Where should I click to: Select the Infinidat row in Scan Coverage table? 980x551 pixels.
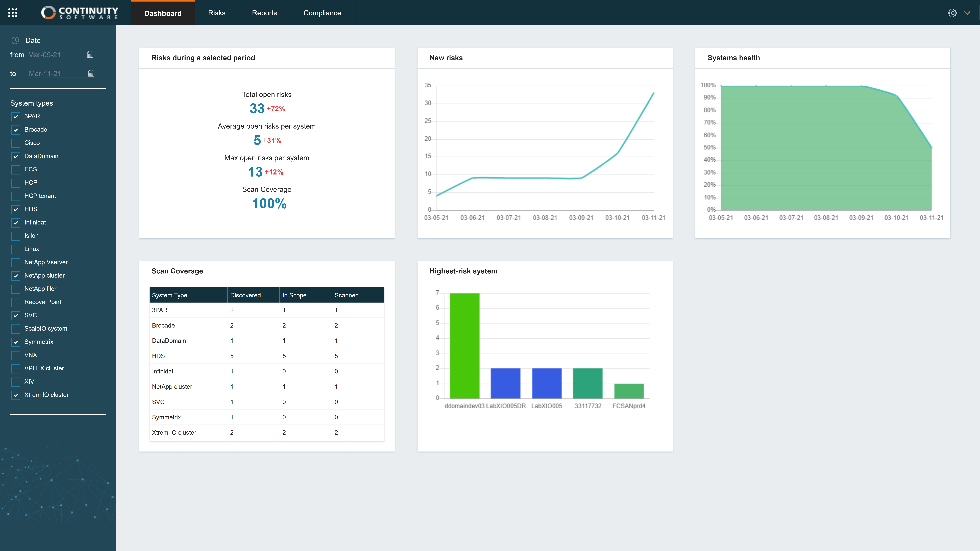coord(267,371)
